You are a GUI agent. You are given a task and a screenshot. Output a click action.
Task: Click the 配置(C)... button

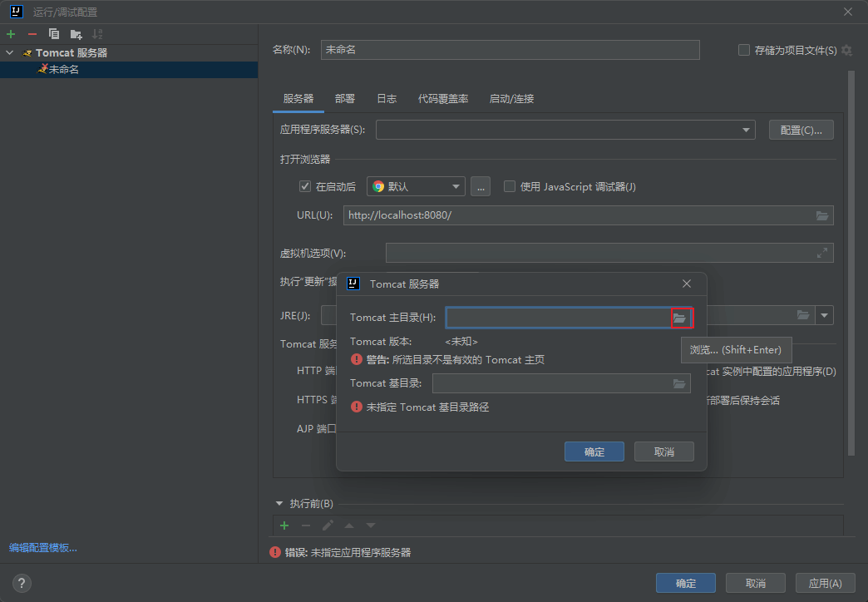pyautogui.click(x=801, y=131)
